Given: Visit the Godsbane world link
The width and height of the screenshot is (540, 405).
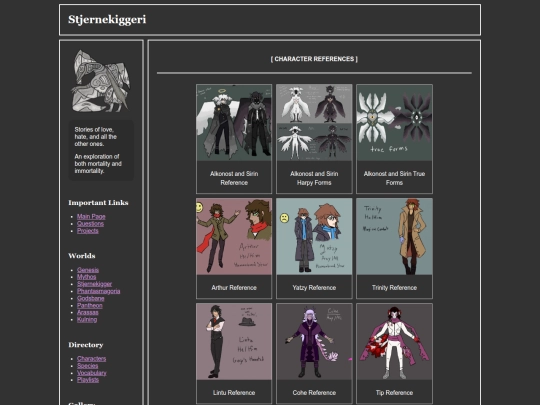Looking at the screenshot, I should pyautogui.click(x=91, y=298).
